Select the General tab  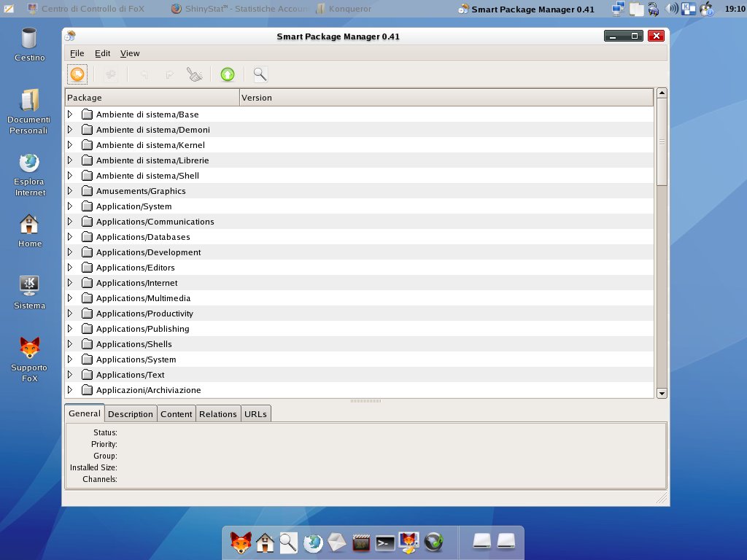(x=85, y=413)
